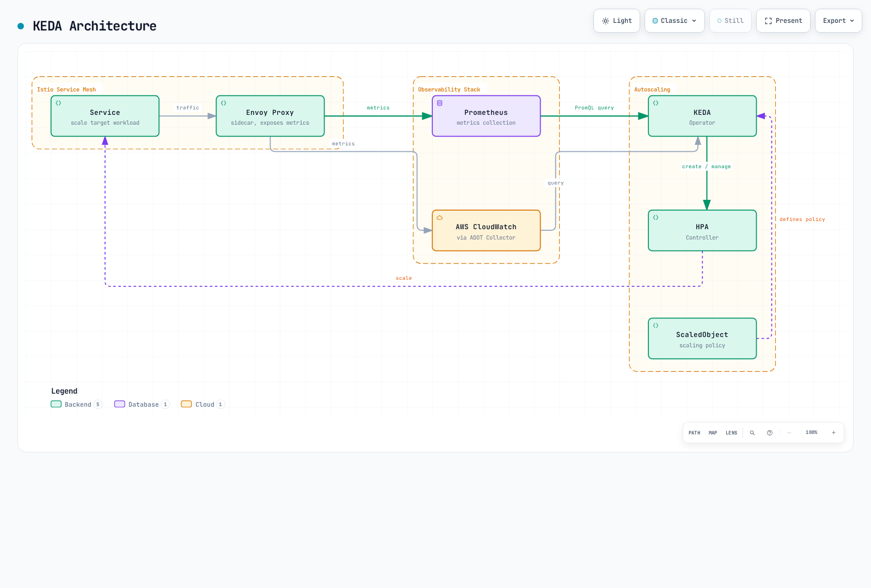This screenshot has width=871, height=588.
Task: Click the 'traffic' edge label
Action: click(188, 108)
